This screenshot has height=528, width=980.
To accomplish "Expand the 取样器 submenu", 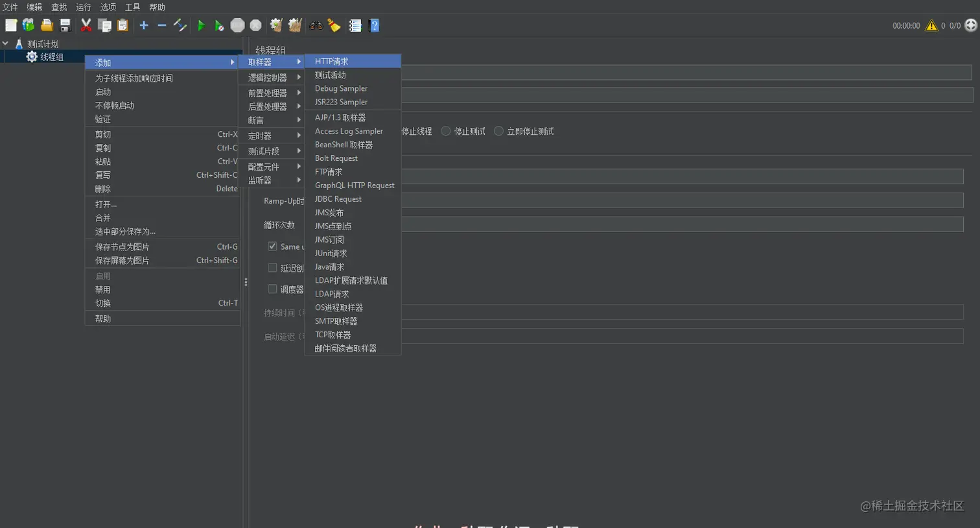I will [272, 62].
